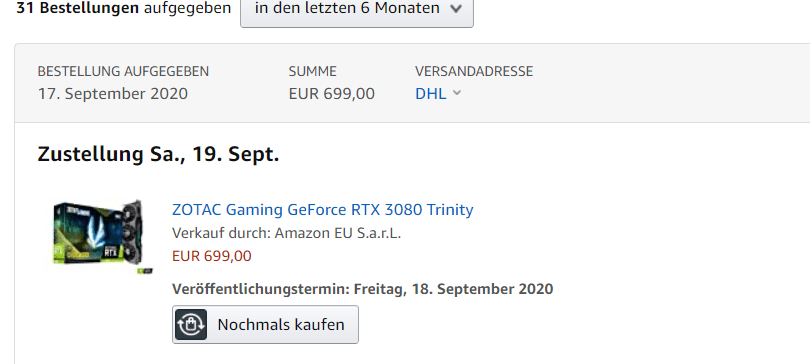Image resolution: width=810 pixels, height=364 pixels.
Task: Expand the DHL shipping address popover
Action: click(438, 93)
